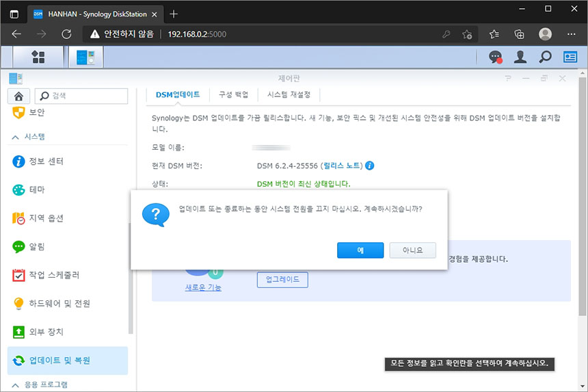The image size is (588, 392).
Task: Switch to 시스템 재설정 tab
Action: click(x=289, y=94)
